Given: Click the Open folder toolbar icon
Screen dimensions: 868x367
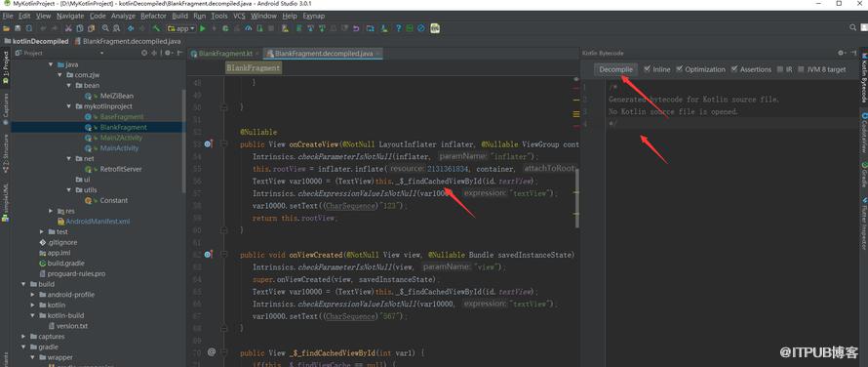Looking at the screenshot, I should (x=6, y=28).
